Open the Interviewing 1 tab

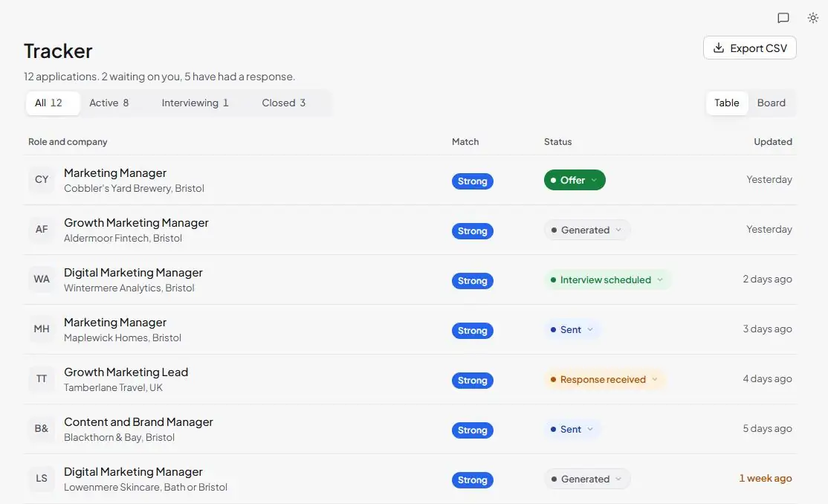pos(195,103)
